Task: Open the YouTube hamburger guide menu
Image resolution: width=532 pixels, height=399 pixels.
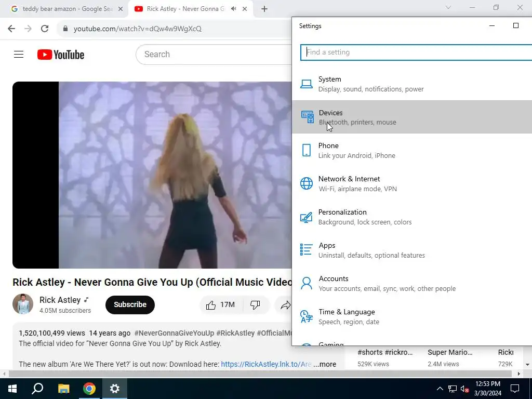Action: pyautogui.click(x=19, y=54)
